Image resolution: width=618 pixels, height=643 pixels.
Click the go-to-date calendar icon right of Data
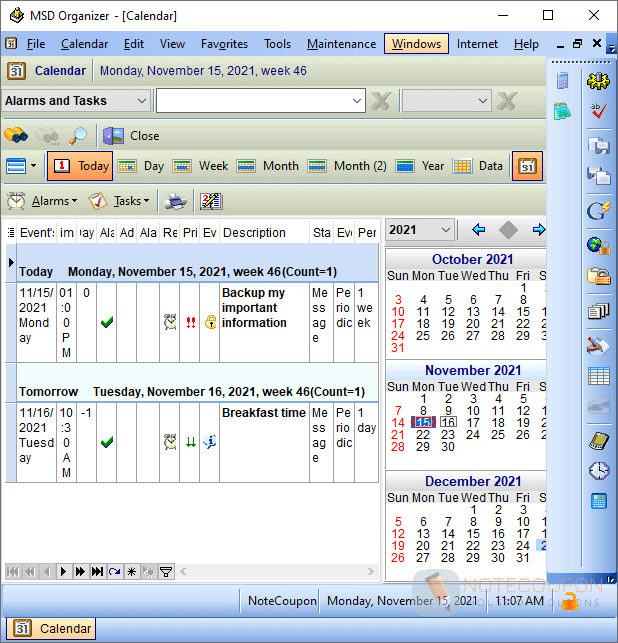point(527,166)
